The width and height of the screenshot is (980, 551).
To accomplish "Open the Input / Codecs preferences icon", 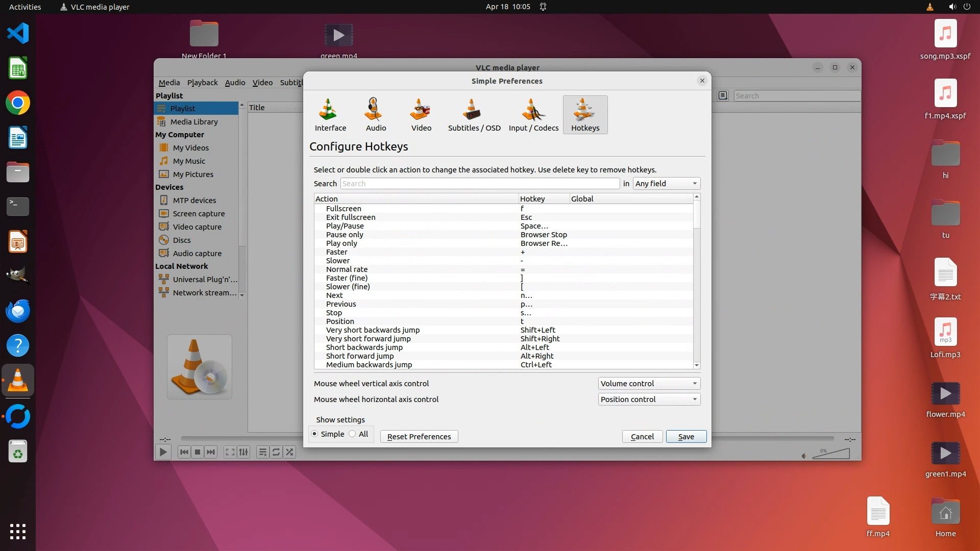I will click(x=533, y=115).
